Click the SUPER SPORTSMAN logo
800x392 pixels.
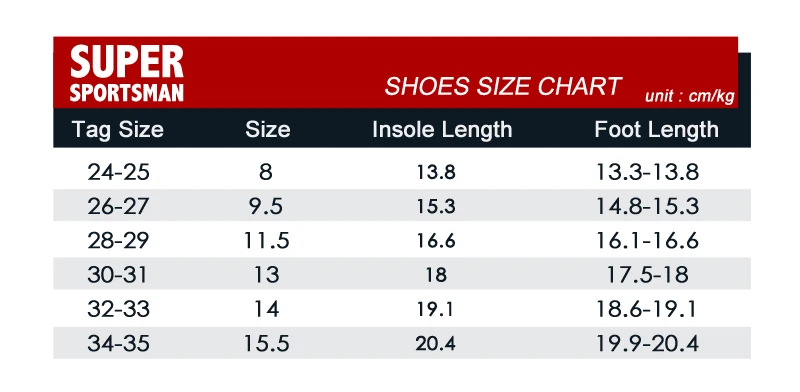pyautogui.click(x=127, y=74)
